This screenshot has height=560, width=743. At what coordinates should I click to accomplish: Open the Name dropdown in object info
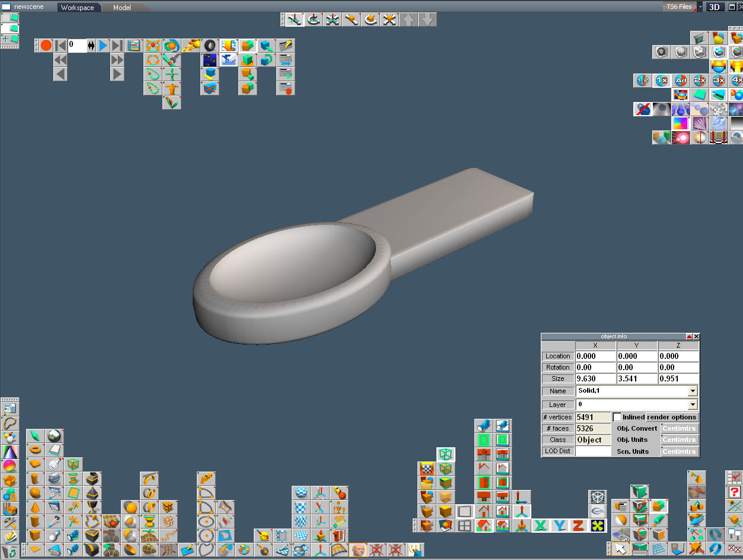click(x=692, y=391)
